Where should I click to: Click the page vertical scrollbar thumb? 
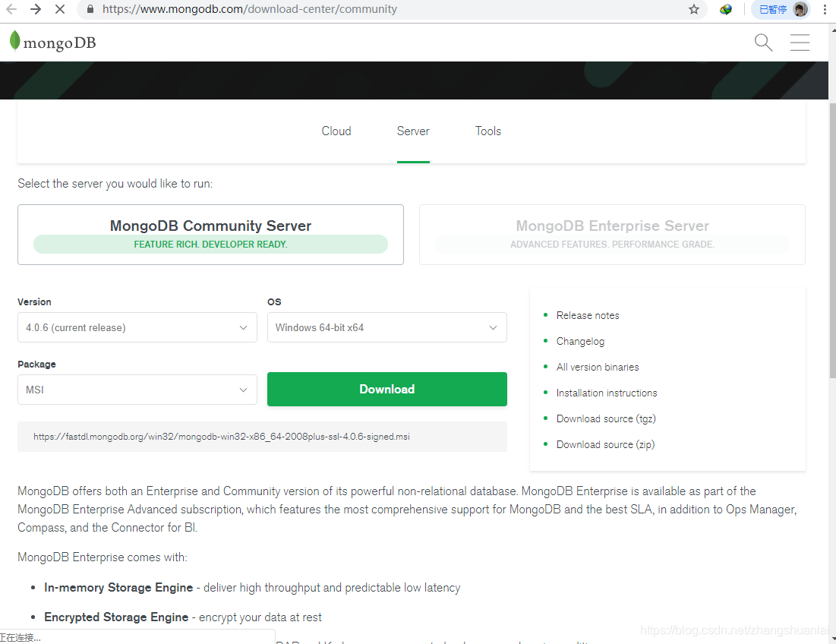click(x=832, y=240)
